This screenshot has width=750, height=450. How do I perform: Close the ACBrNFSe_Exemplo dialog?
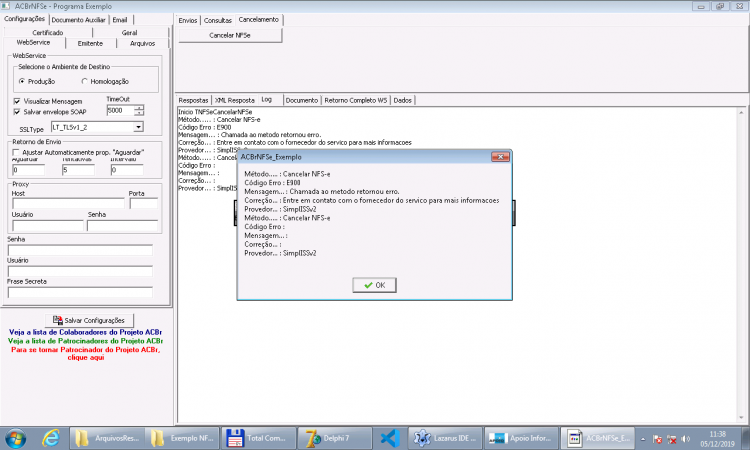tap(500, 157)
